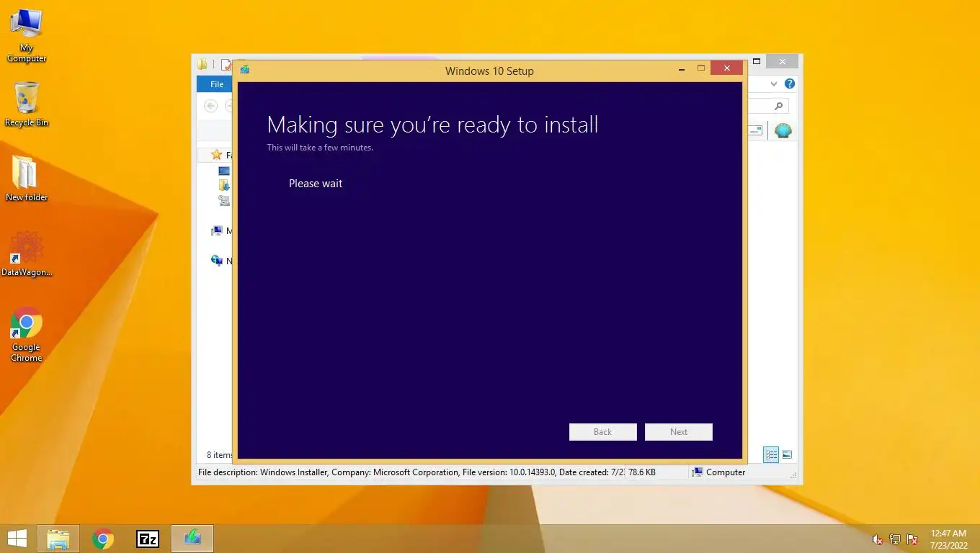The width and height of the screenshot is (980, 553).
Task: Click Recent places icon in Explorer sidebar
Action: click(224, 201)
